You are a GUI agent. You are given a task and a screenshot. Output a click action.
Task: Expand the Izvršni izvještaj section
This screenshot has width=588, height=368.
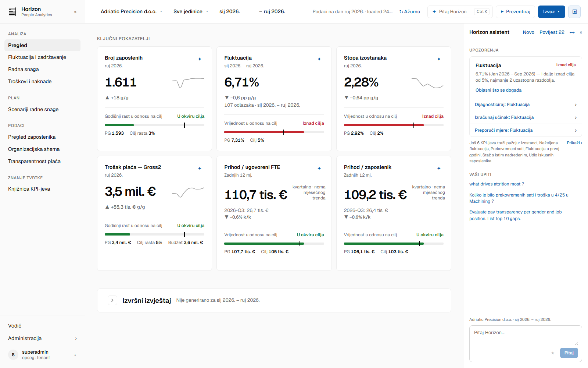point(112,300)
